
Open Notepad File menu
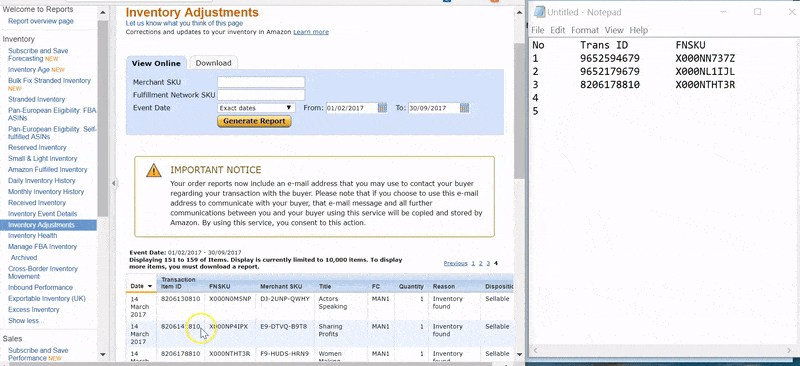point(538,30)
